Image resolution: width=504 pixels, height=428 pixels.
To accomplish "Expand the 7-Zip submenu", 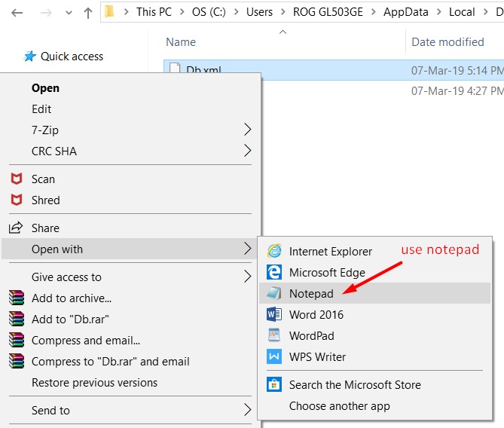I will coord(45,130).
